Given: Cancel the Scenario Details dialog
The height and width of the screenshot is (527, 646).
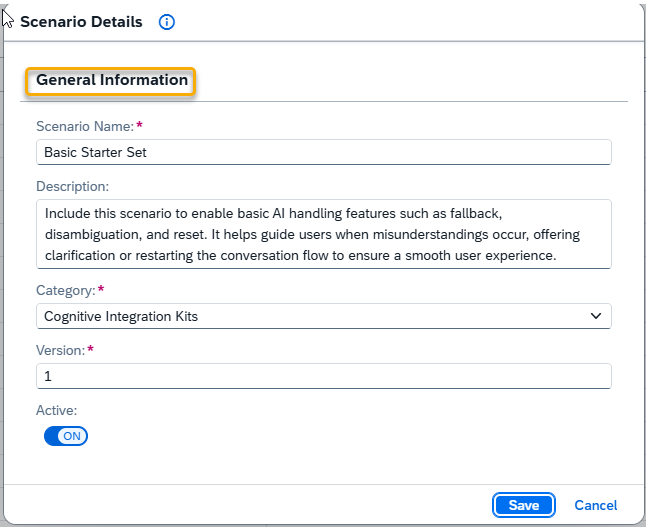Looking at the screenshot, I should pos(596,505).
